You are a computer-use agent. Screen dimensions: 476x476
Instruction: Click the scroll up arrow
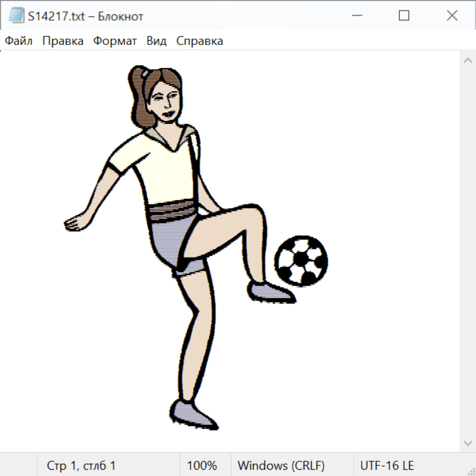pyautogui.click(x=468, y=61)
